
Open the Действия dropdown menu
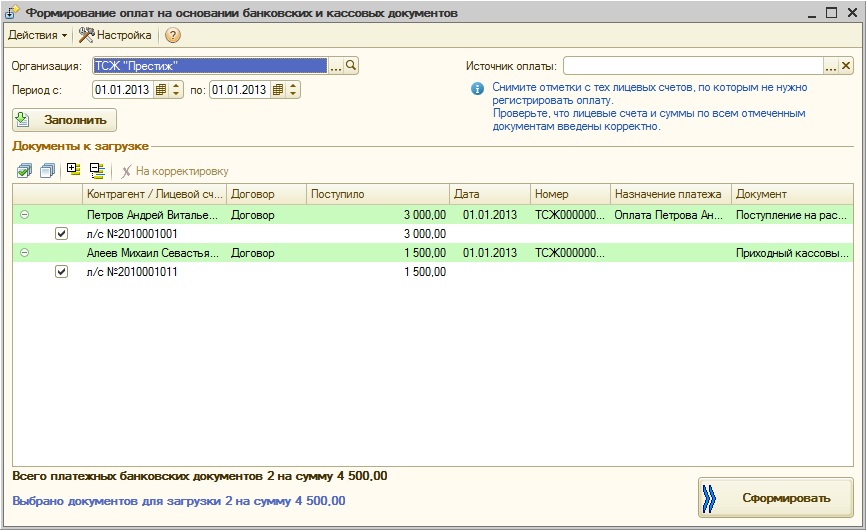(37, 35)
